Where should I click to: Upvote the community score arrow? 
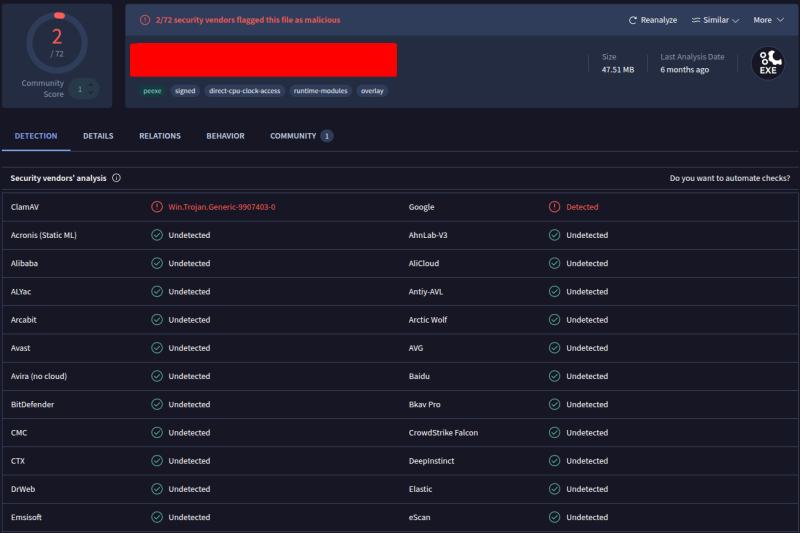91,84
